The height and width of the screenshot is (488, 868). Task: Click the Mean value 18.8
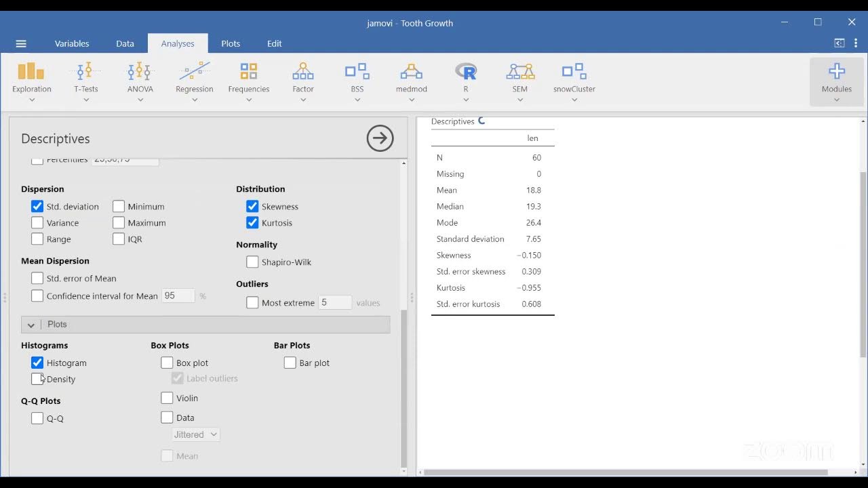click(x=534, y=190)
